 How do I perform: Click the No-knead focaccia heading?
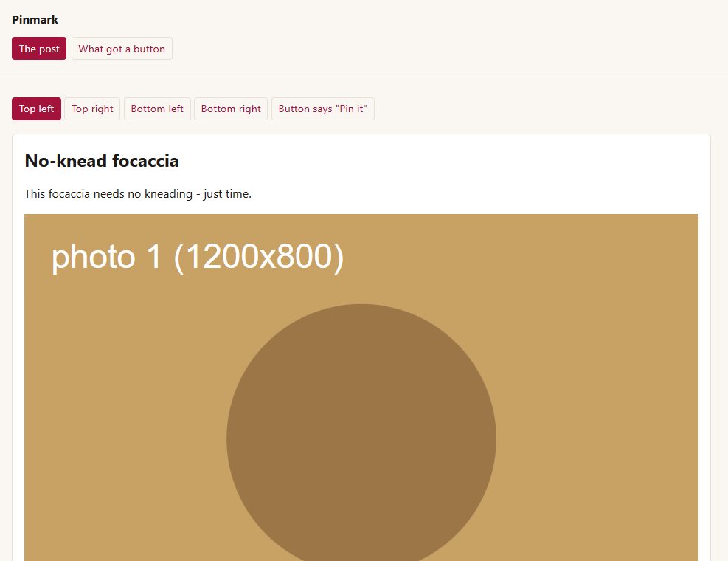(x=101, y=161)
